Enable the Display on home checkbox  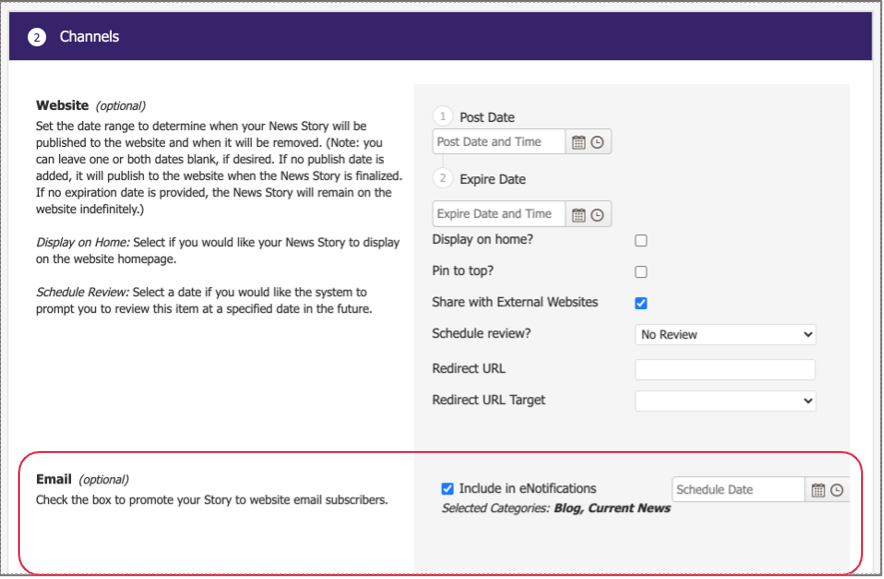click(641, 241)
